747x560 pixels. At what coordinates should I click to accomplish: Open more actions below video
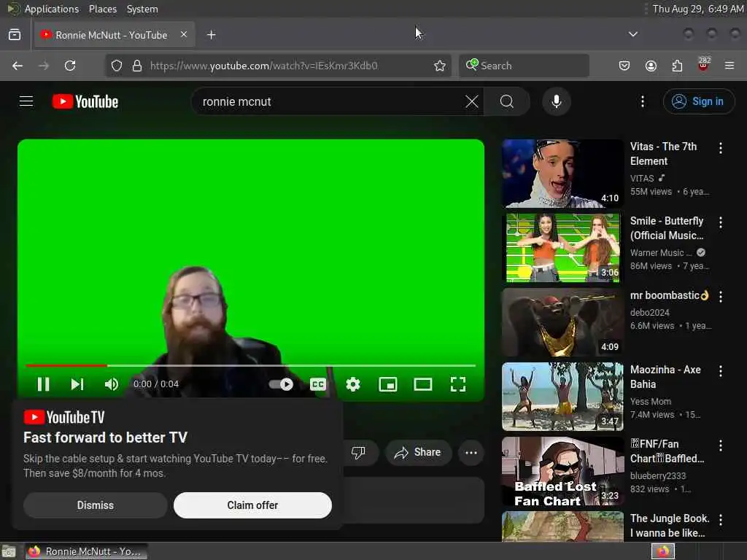(x=471, y=452)
